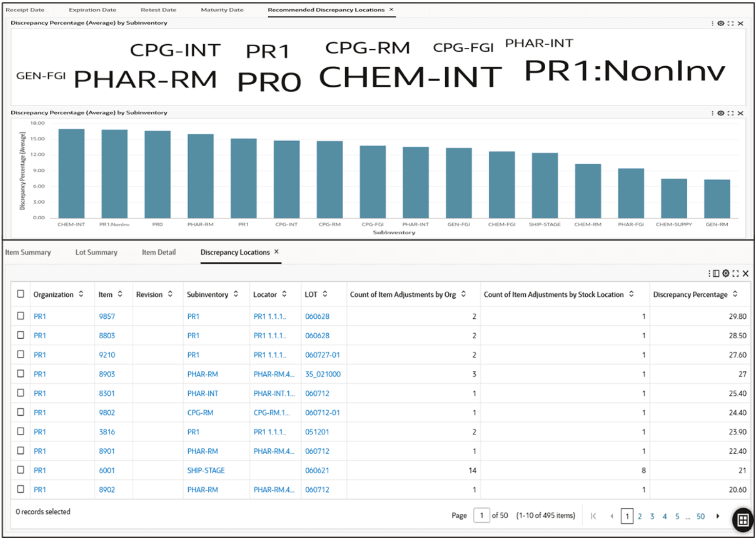
Task: Jump to page 50 of results
Action: pos(701,516)
